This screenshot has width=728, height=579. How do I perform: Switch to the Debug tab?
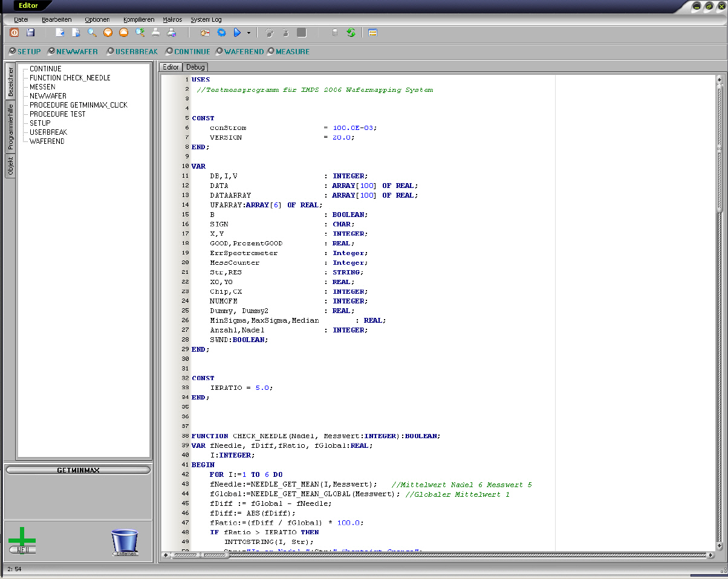pyautogui.click(x=195, y=67)
